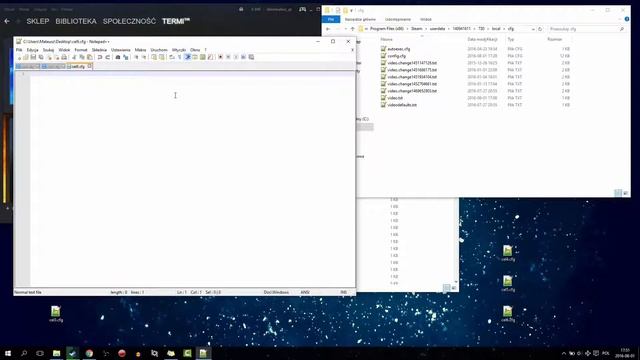Click the Zoom Out icon in Notepad++ toolbar
Image resolution: width=640 pixels, height=360 pixels.
tap(144, 57)
